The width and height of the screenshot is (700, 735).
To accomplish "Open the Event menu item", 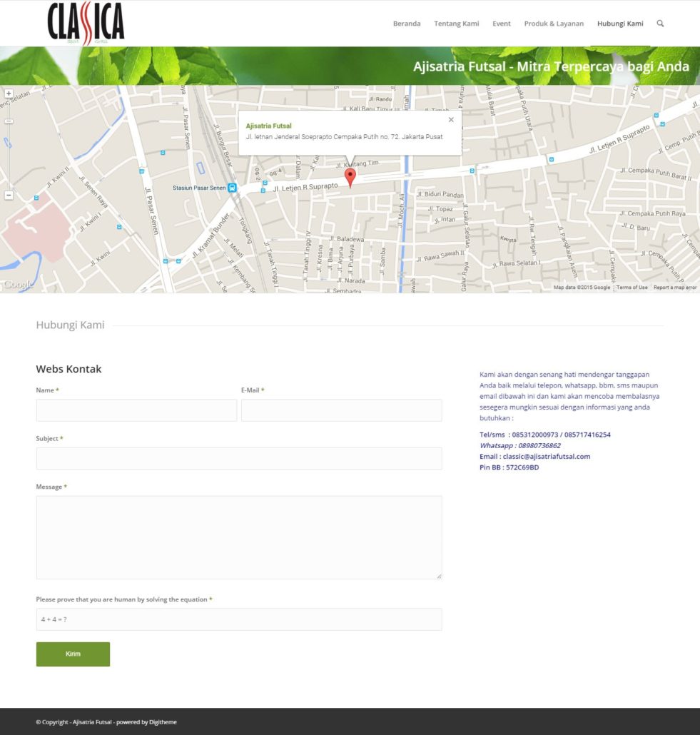I will (502, 24).
